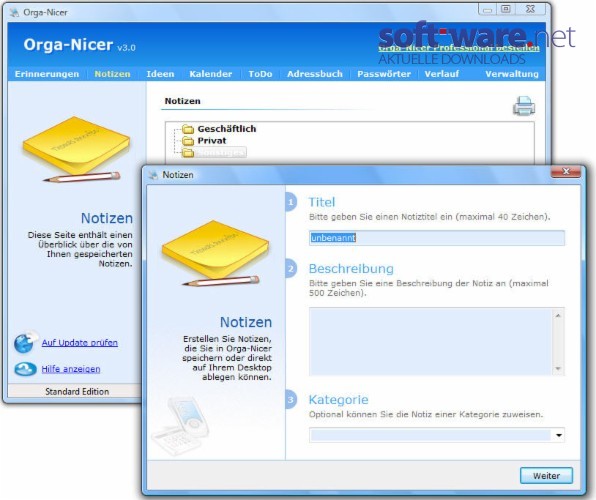Viewport: 596px width, 500px height.
Task: Close the Notizen dialog
Action: pyautogui.click(x=566, y=171)
